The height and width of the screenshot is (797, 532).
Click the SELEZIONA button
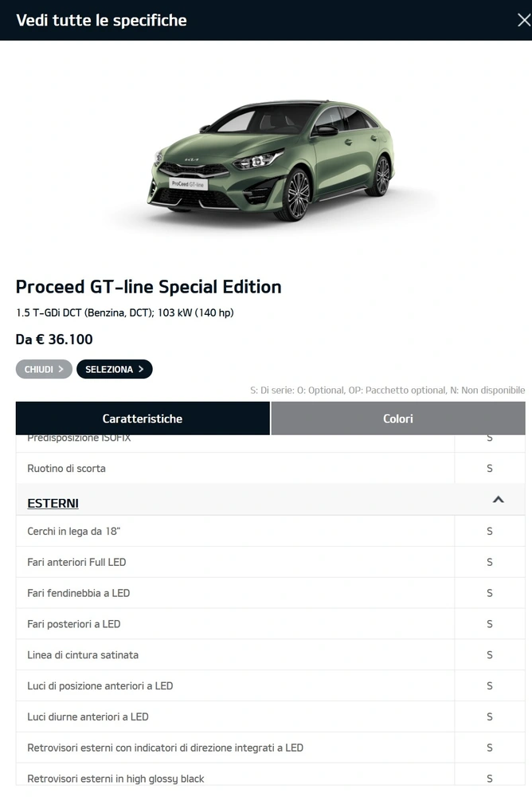pyautogui.click(x=115, y=369)
